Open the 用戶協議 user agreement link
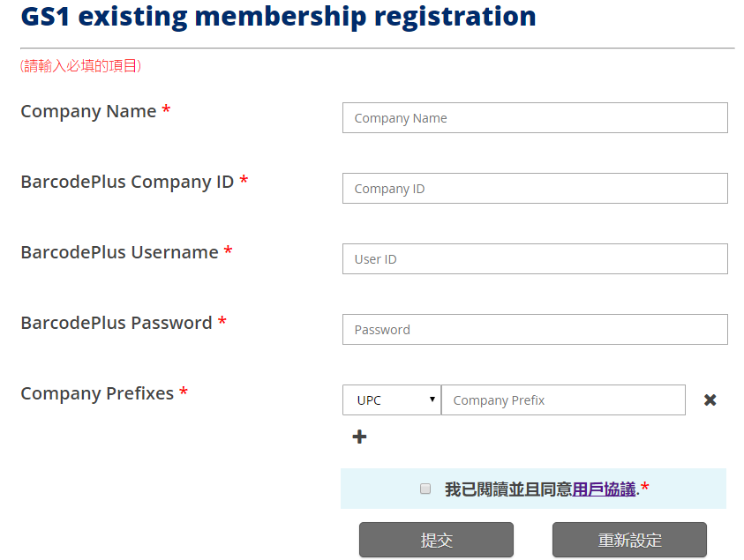This screenshot has height=560, width=744. click(x=604, y=489)
